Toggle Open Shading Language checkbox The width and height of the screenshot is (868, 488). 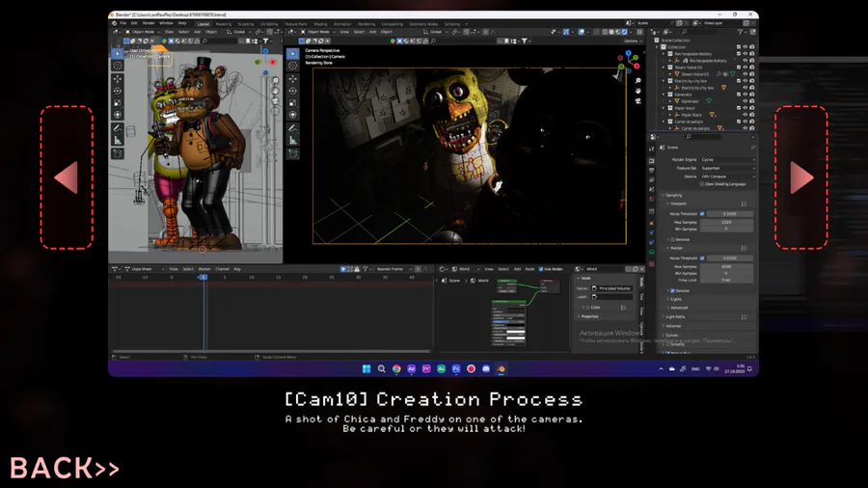(x=702, y=184)
